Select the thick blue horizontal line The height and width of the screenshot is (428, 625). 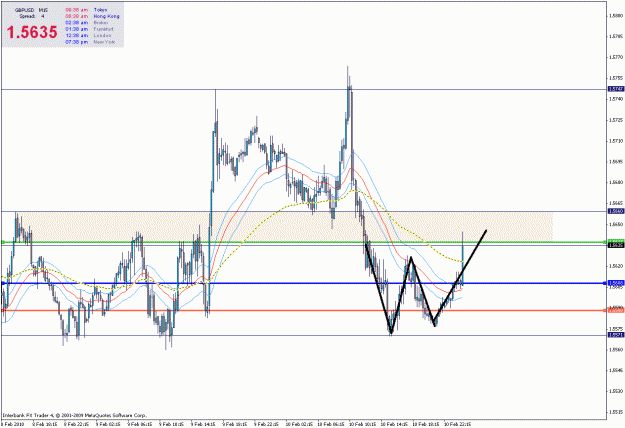(303, 283)
